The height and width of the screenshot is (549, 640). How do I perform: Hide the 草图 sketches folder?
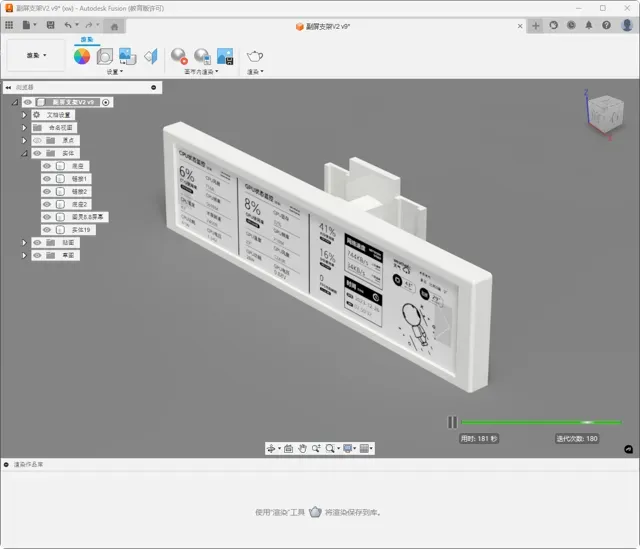pyautogui.click(x=37, y=255)
